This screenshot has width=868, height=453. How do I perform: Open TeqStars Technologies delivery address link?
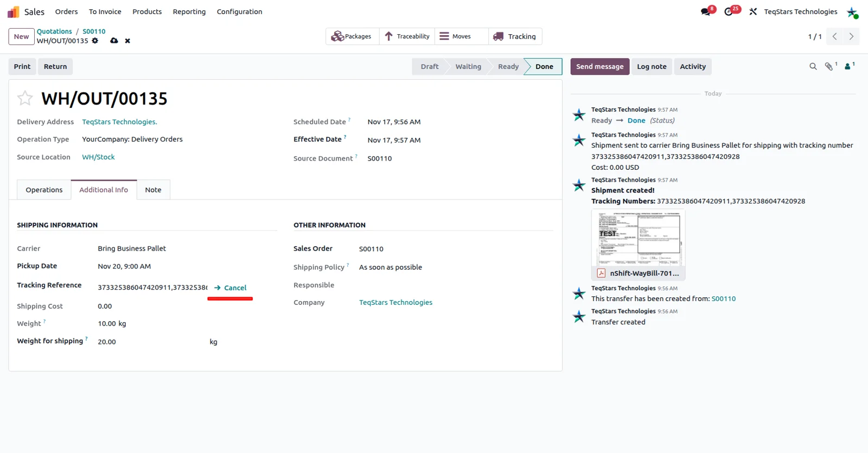(x=119, y=122)
